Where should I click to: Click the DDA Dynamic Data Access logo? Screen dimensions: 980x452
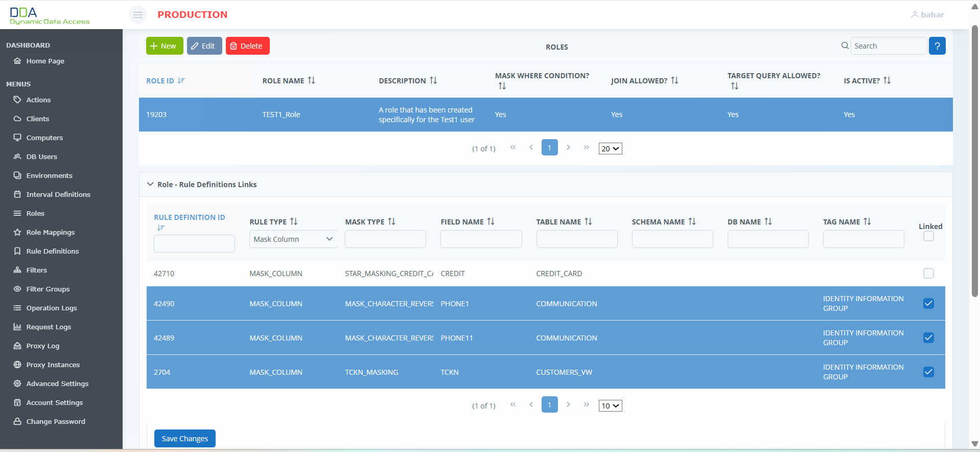click(50, 15)
